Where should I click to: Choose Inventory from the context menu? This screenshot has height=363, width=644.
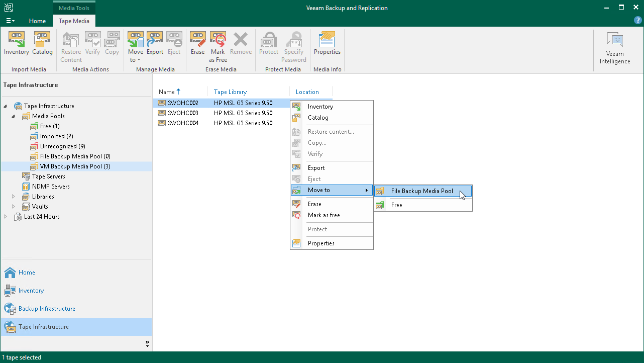(x=332, y=107)
